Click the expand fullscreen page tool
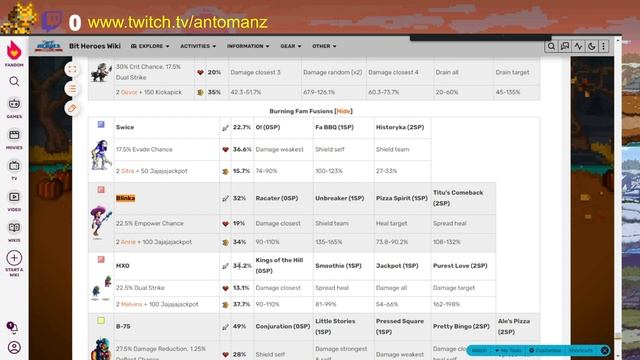Viewport: 640px width, 360px height. pos(72,70)
